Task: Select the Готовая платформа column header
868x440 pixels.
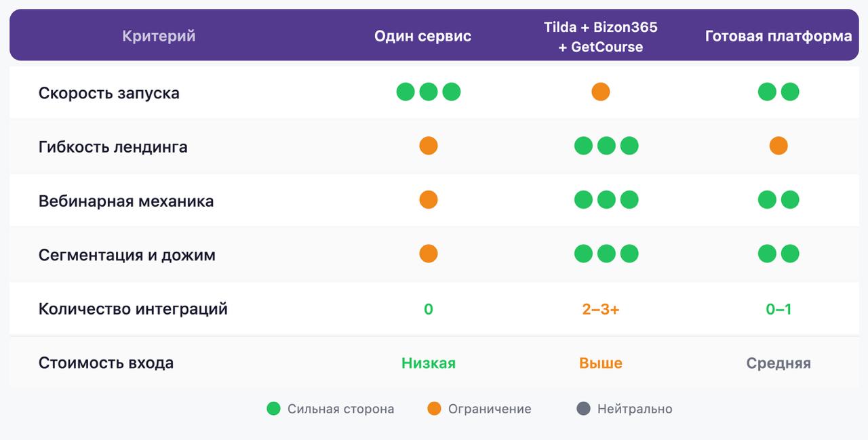Action: [778, 36]
